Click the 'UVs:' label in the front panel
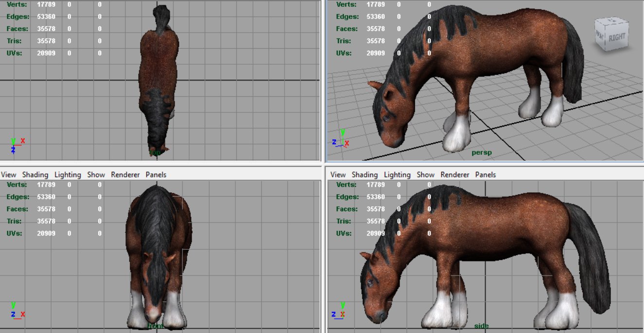 tap(15, 233)
